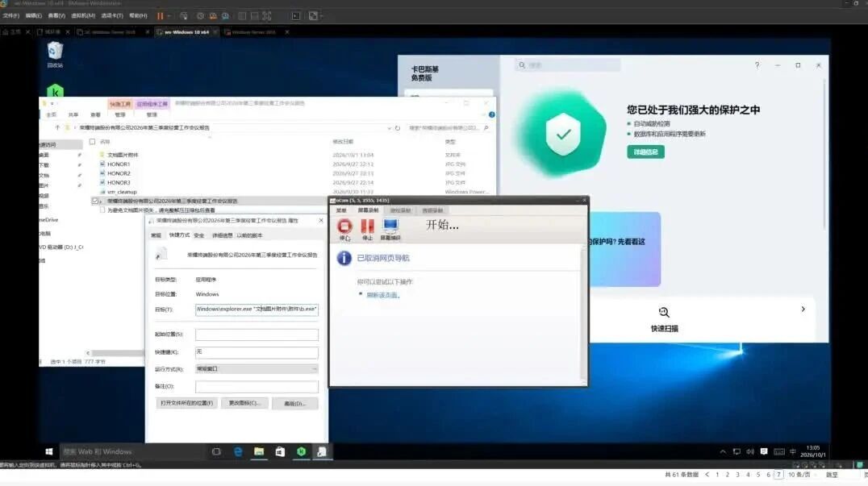Open VMware 虚拟机(M) menu
The height and width of the screenshot is (486, 868).
tap(82, 16)
